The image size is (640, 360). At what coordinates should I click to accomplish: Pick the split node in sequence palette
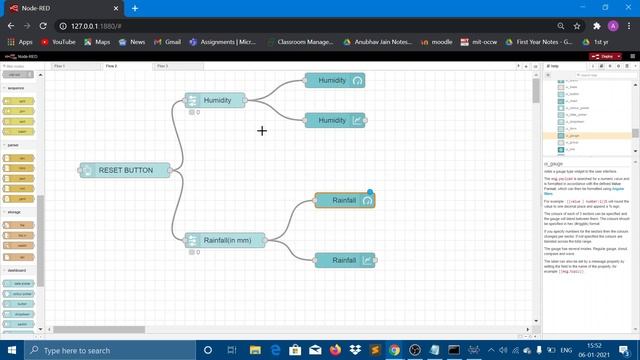point(19,101)
